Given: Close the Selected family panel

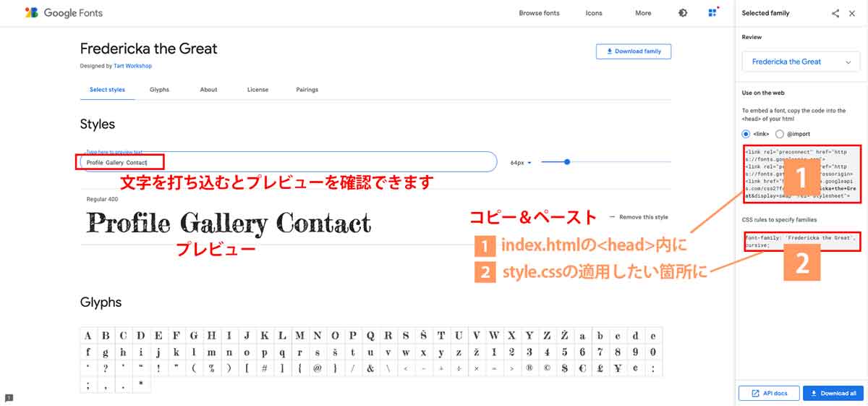Looking at the screenshot, I should click(852, 13).
